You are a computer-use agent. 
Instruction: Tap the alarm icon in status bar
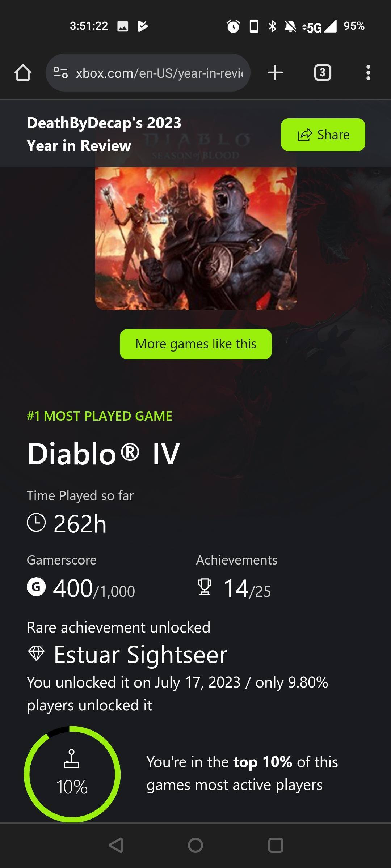coord(233,26)
